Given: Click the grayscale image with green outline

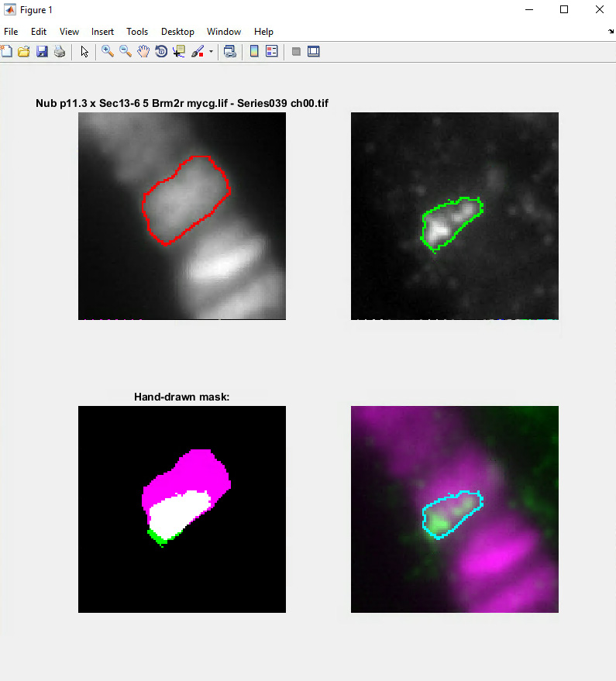Looking at the screenshot, I should click(x=455, y=216).
